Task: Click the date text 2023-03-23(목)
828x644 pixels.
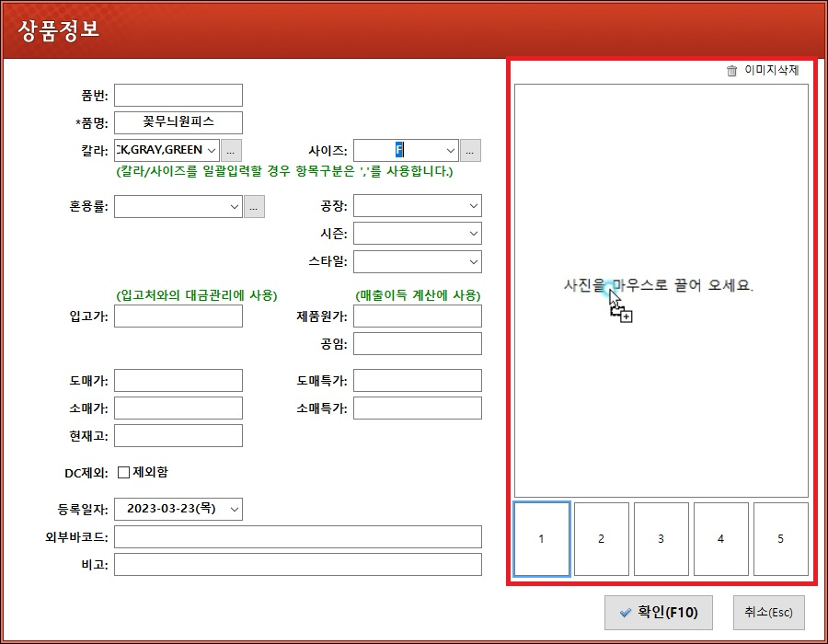Action: (x=171, y=509)
